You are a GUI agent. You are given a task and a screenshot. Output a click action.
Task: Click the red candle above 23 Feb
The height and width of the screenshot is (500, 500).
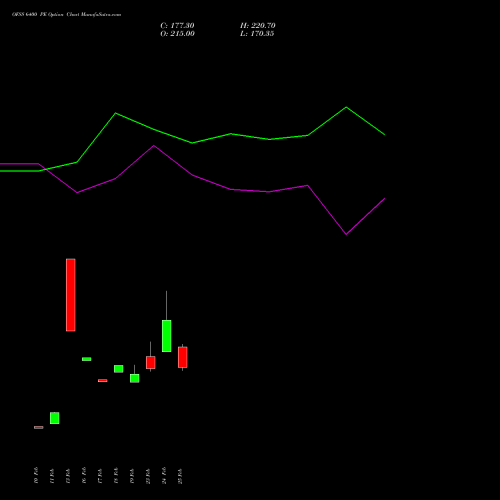(151, 362)
